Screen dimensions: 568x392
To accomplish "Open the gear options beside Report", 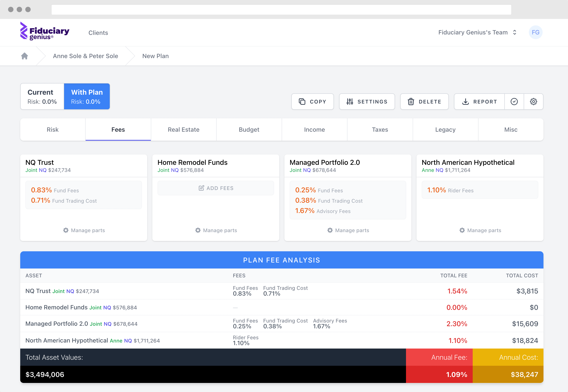I will tap(533, 101).
